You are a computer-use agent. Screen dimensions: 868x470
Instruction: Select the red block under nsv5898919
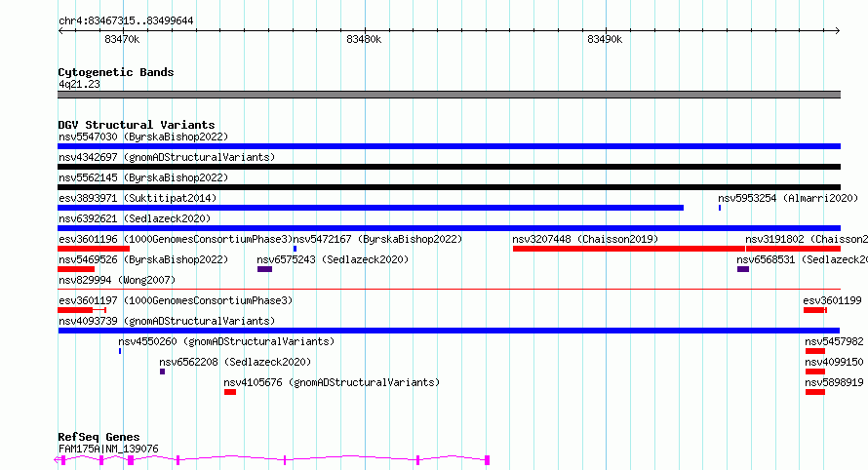[815, 392]
